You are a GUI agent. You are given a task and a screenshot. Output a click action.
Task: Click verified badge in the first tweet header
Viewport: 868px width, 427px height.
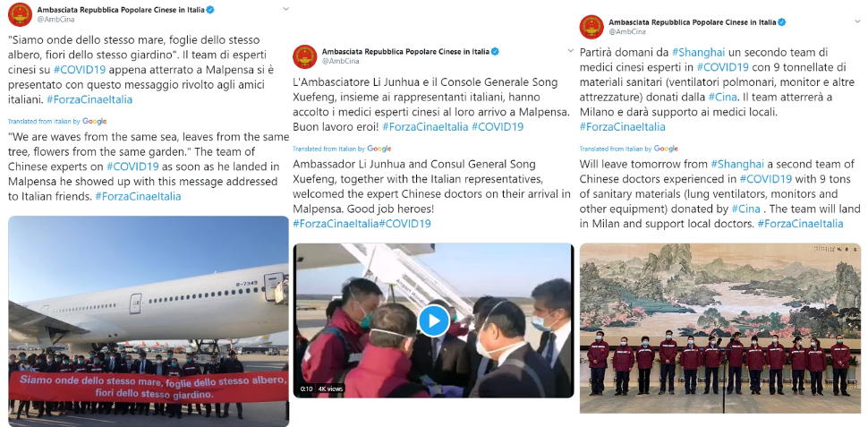211,10
